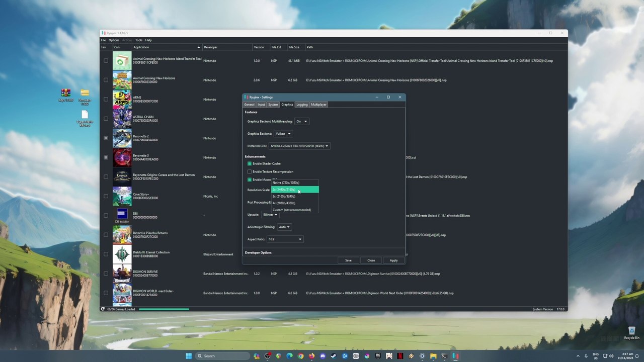
Task: Click the Close button in Settings
Action: click(371, 260)
